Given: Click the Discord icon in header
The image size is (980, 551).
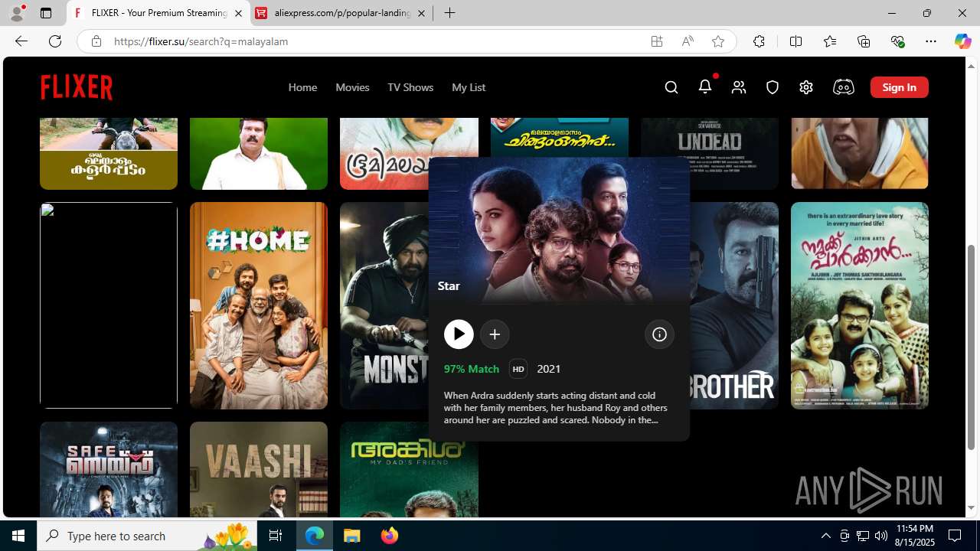Looking at the screenshot, I should point(843,87).
